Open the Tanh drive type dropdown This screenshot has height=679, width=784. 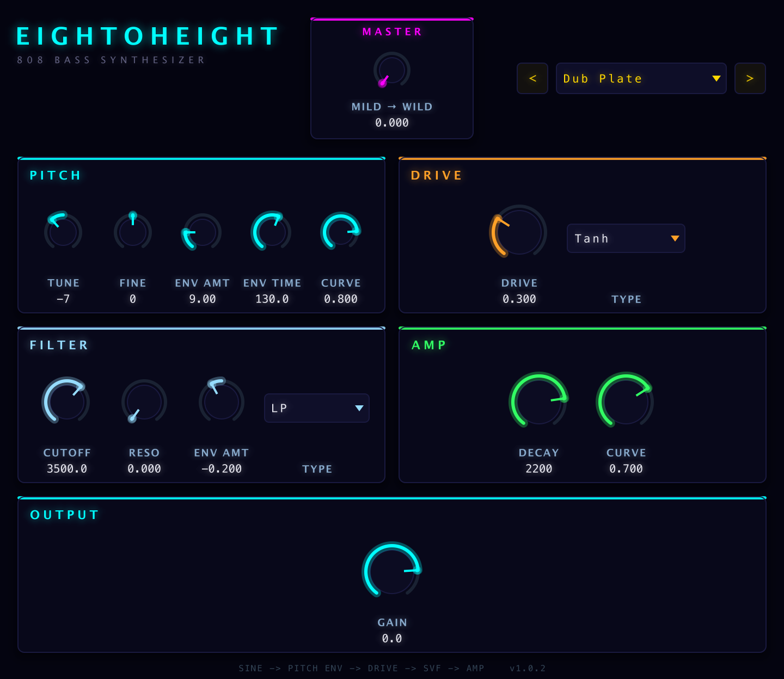point(626,238)
